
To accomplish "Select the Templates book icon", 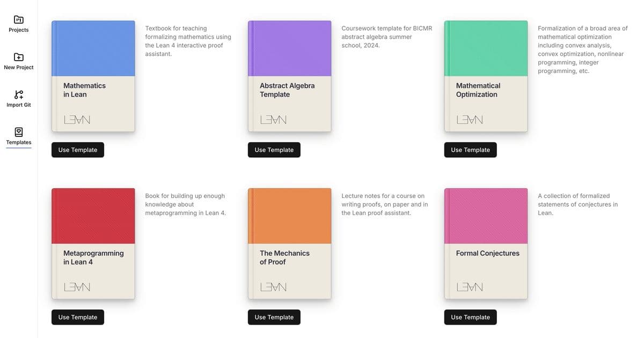I will pos(19,132).
